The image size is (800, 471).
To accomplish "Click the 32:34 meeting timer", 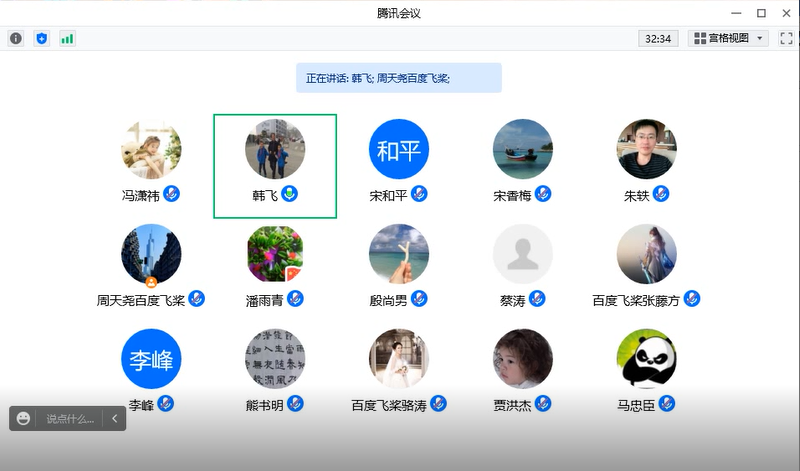I will [658, 38].
